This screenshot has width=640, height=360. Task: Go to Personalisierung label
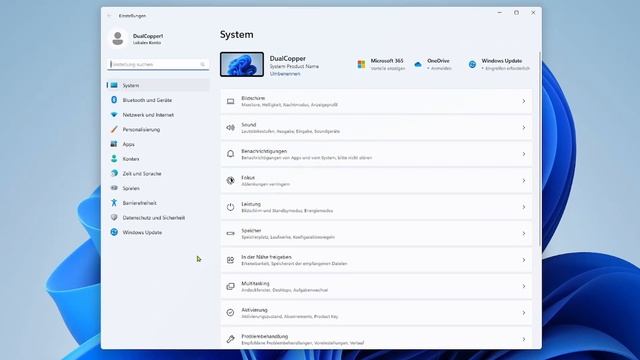point(141,129)
